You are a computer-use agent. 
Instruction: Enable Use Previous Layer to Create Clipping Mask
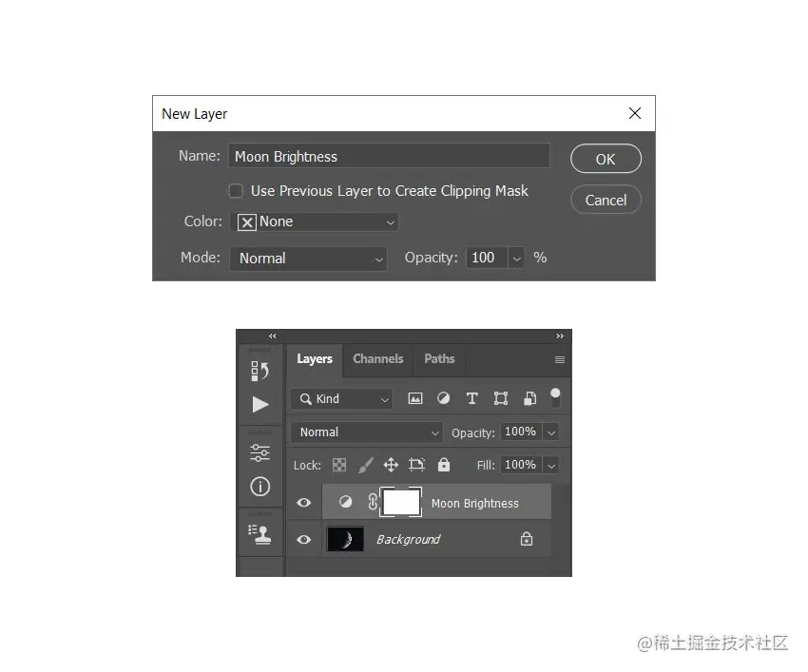coord(236,190)
